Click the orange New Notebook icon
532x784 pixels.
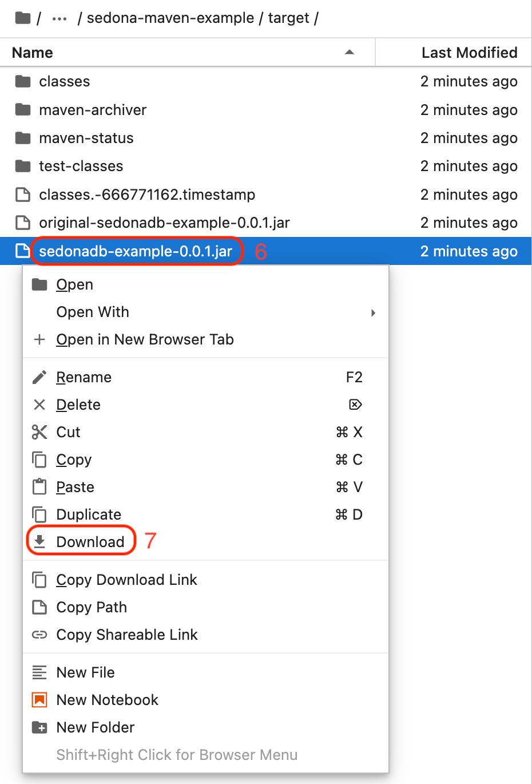(39, 700)
